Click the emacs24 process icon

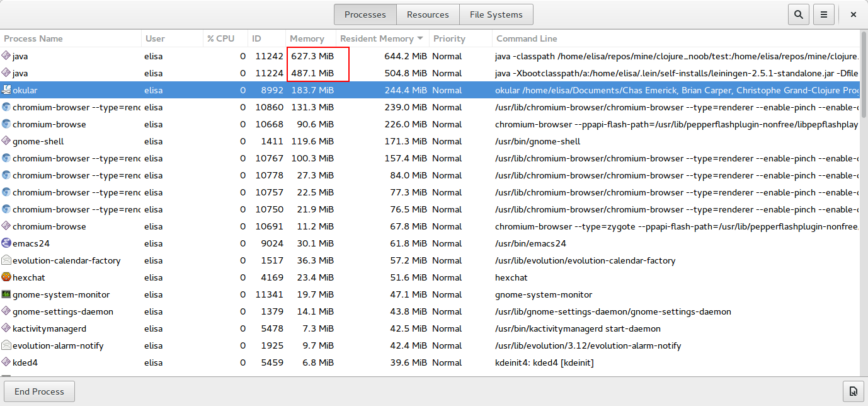click(x=6, y=243)
